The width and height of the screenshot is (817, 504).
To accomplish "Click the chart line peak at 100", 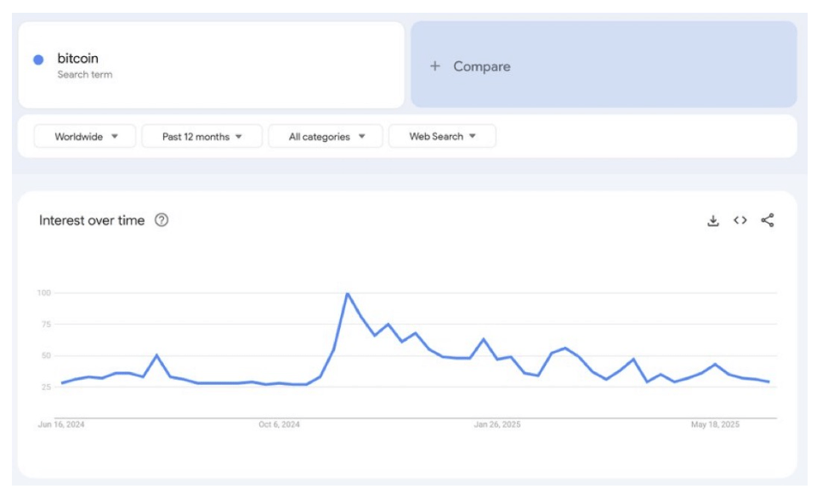I will coord(347,294).
